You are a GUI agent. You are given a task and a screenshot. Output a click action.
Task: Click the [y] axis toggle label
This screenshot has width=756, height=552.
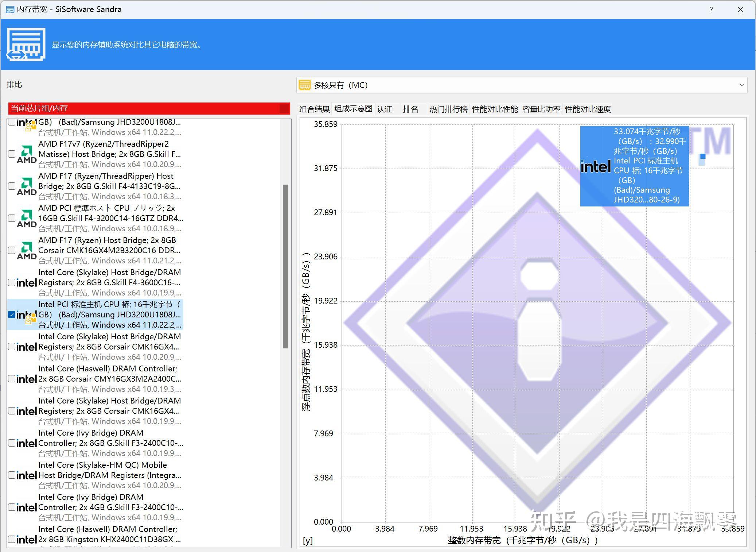tap(308, 540)
